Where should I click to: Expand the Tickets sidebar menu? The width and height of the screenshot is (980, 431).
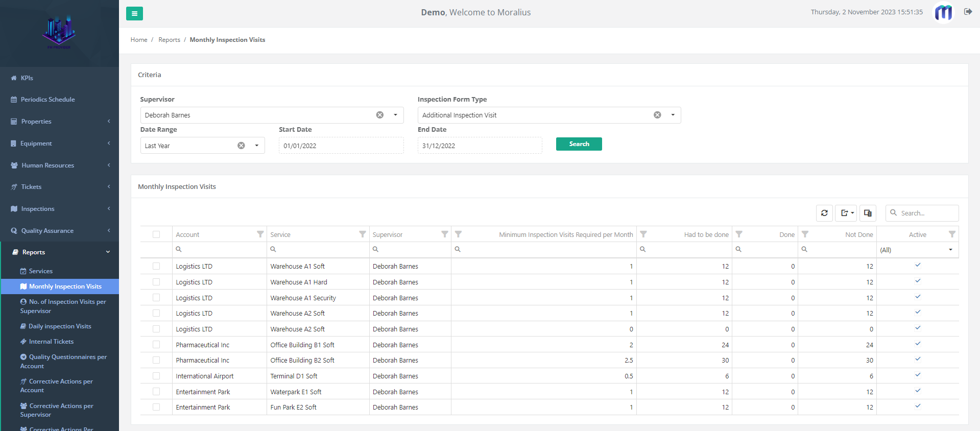(60, 187)
